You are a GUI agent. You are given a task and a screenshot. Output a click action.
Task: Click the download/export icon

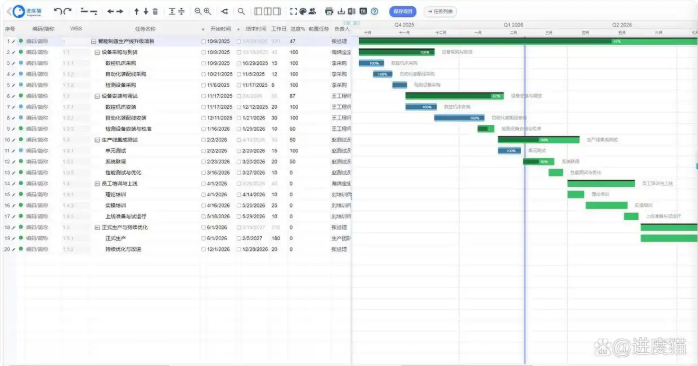(341, 11)
